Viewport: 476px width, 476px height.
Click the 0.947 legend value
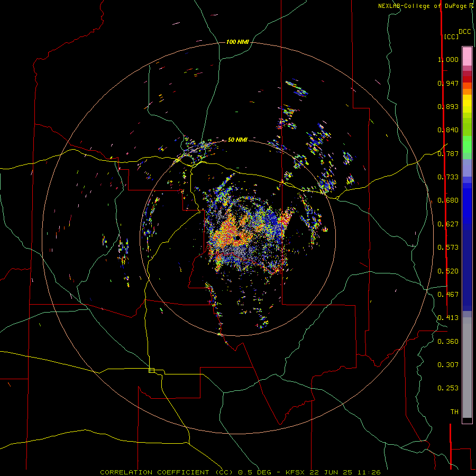[448, 83]
